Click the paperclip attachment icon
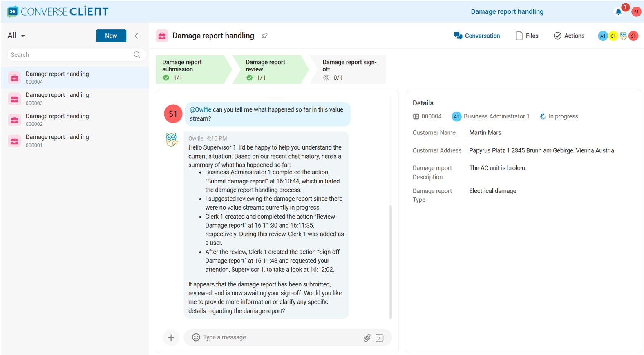Image resolution: width=644 pixels, height=355 pixels. coord(367,337)
